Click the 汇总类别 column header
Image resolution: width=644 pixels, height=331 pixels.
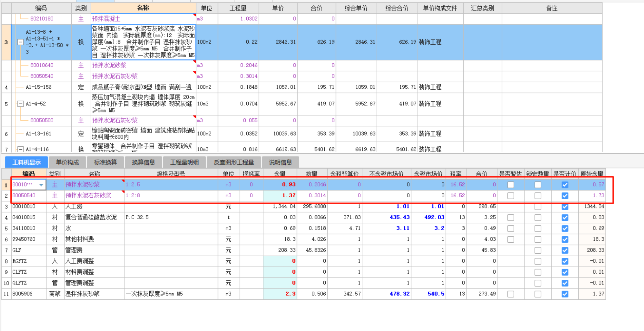click(x=483, y=8)
